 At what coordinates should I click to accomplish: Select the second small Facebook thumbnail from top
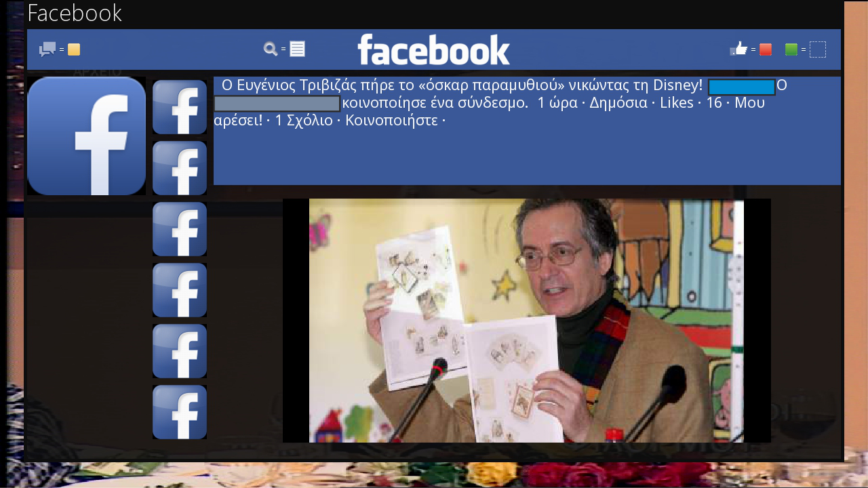180,168
